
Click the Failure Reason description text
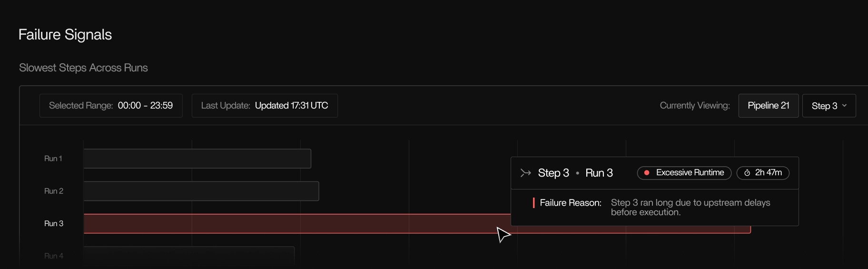click(x=690, y=208)
